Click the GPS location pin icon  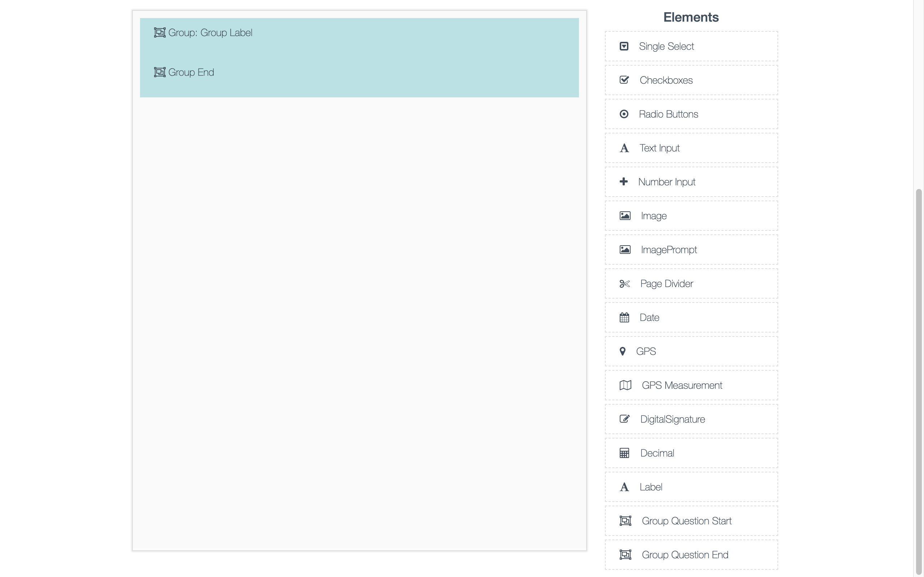622,352
